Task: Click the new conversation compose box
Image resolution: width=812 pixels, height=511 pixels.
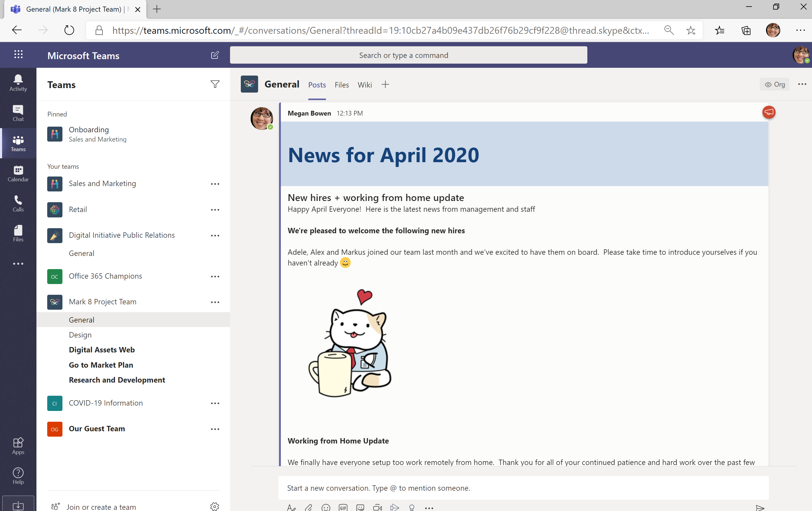Action: [523, 488]
